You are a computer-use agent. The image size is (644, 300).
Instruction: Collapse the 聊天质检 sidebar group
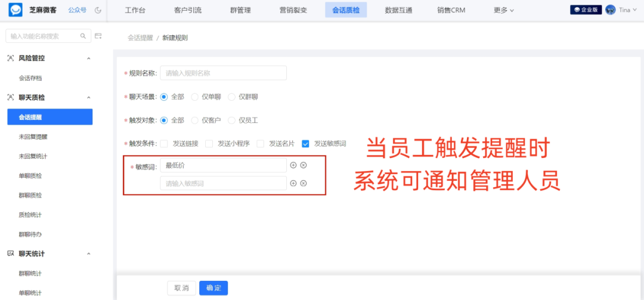click(88, 97)
